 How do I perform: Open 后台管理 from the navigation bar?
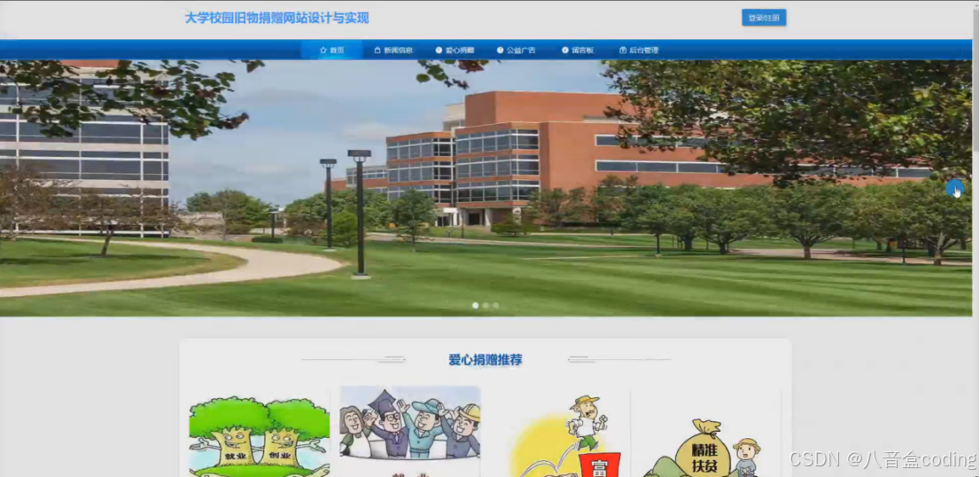point(639,50)
